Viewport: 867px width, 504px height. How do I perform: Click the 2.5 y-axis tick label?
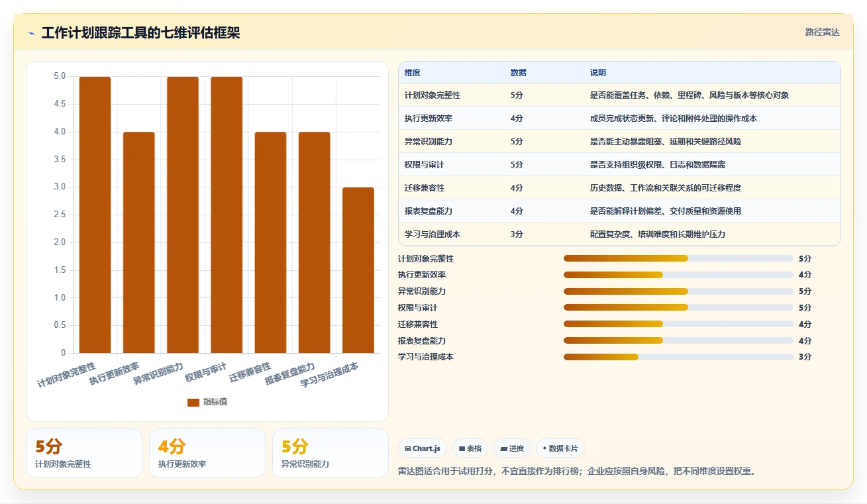tap(60, 215)
